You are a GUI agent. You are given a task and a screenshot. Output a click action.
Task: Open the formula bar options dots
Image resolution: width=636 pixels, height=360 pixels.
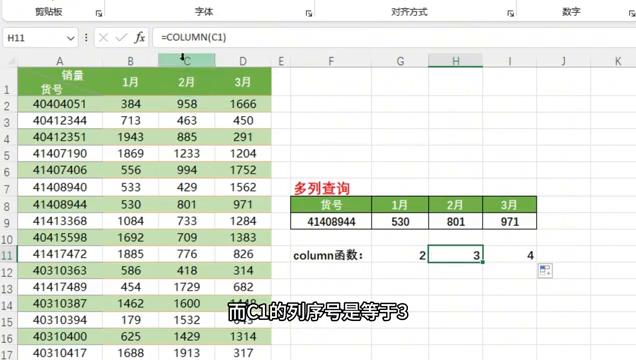pyautogui.click(x=86, y=38)
